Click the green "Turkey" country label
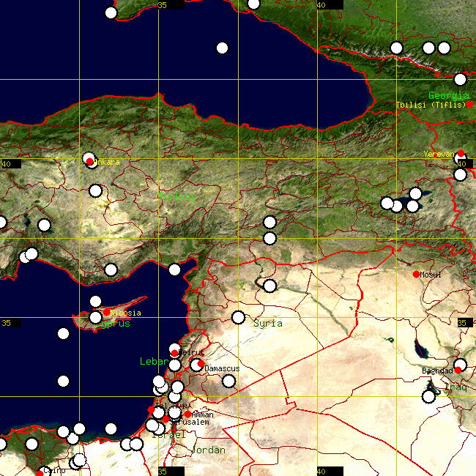This screenshot has height=476, width=476. [176, 197]
